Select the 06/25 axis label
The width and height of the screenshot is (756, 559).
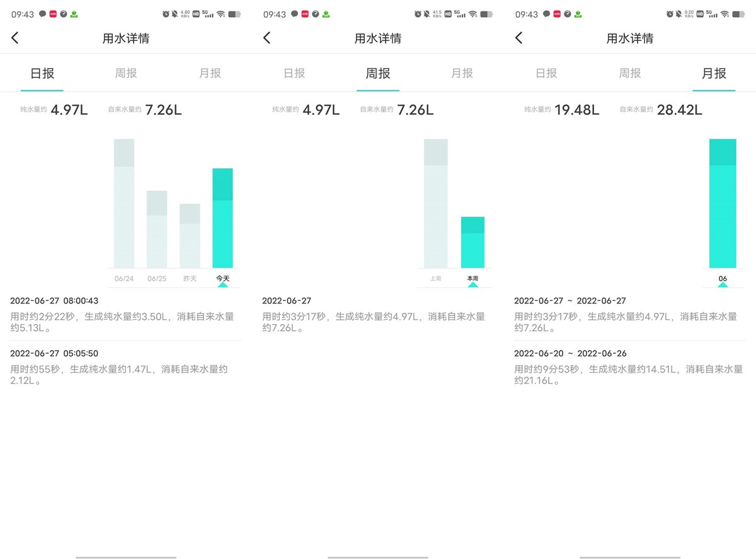point(157,278)
